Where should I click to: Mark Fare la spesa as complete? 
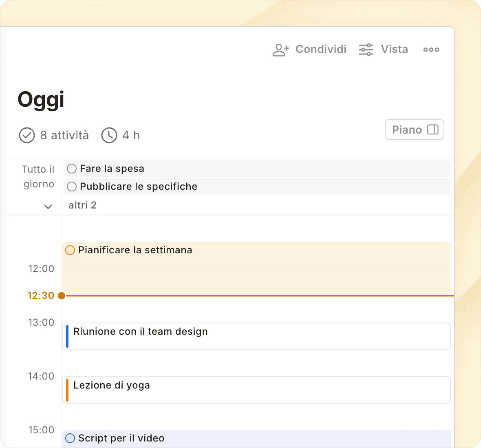pos(72,169)
